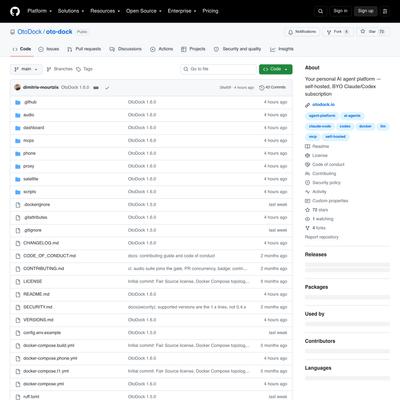Go to the GitHub homepage logo

click(15, 11)
